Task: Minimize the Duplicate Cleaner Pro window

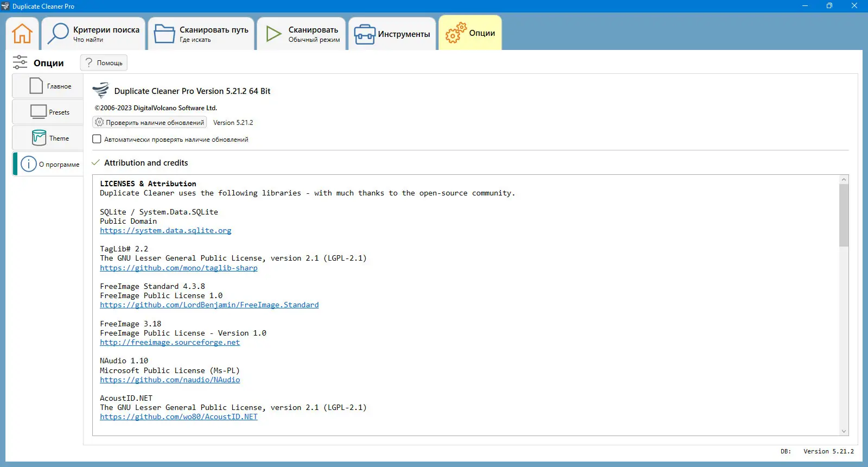Action: coord(805,6)
